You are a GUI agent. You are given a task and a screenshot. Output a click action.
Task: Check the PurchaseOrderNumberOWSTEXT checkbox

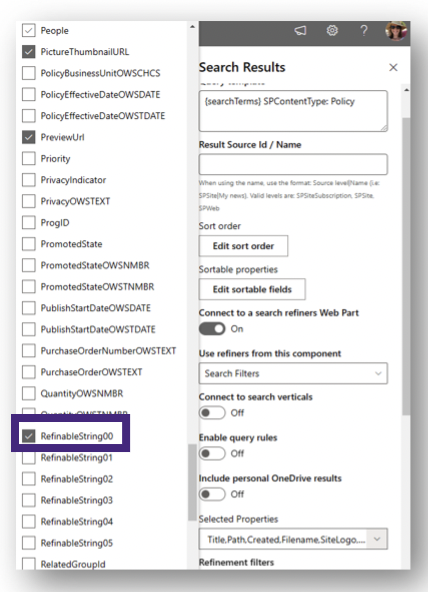[x=29, y=351]
